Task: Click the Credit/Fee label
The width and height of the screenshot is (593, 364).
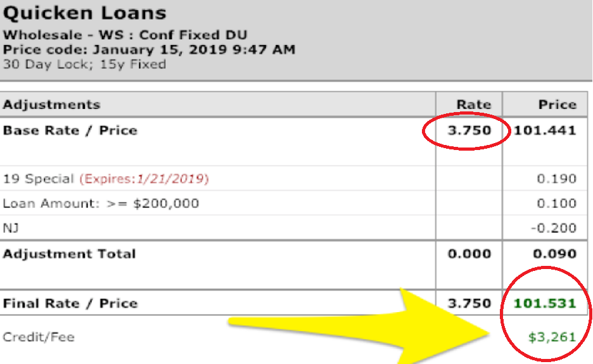Action: [x=39, y=337]
